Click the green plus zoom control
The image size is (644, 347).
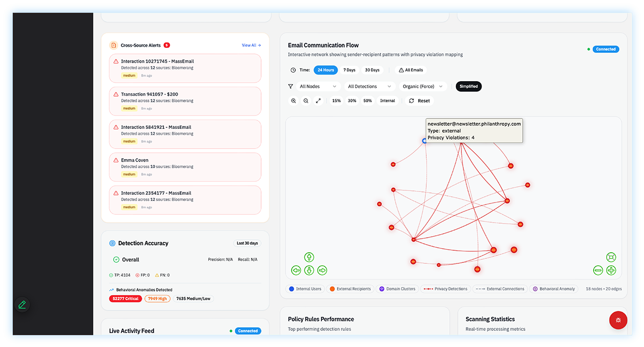611,270
